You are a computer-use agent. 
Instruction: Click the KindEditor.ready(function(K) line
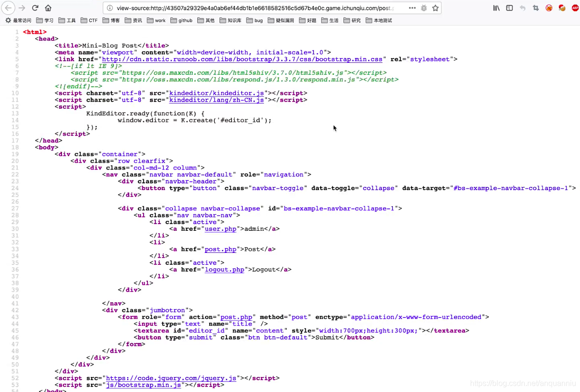tap(145, 114)
